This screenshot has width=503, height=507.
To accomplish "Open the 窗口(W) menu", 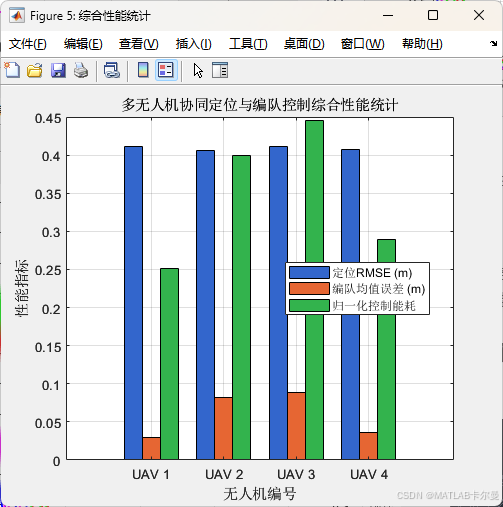I will point(363,44).
